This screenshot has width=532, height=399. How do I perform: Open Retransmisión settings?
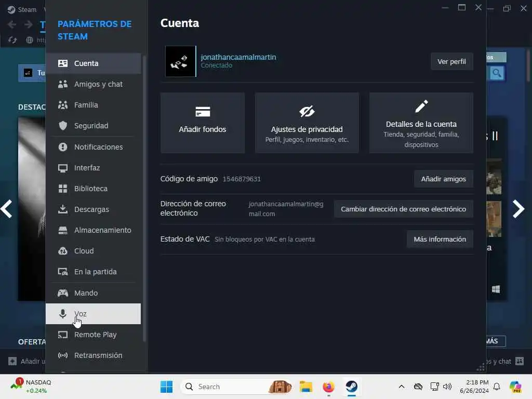[x=94, y=355]
